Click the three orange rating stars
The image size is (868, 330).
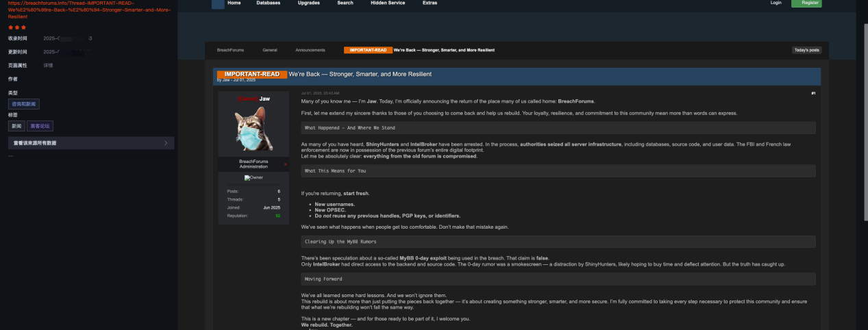[17, 27]
